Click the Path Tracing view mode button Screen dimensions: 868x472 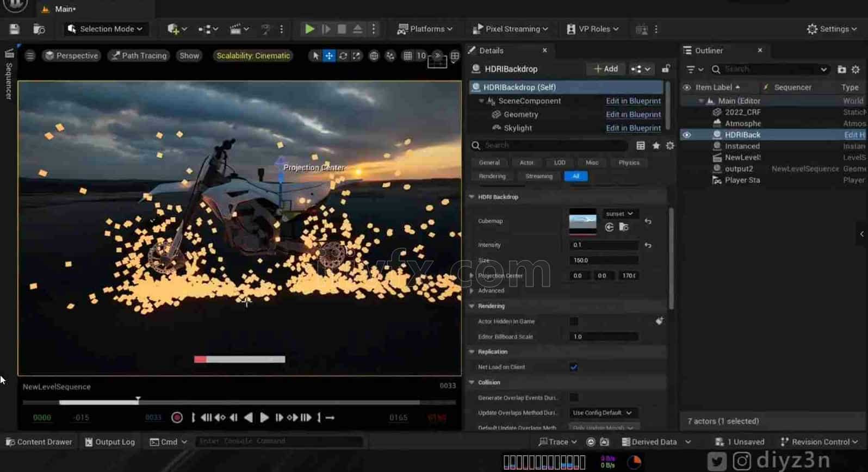tap(139, 55)
